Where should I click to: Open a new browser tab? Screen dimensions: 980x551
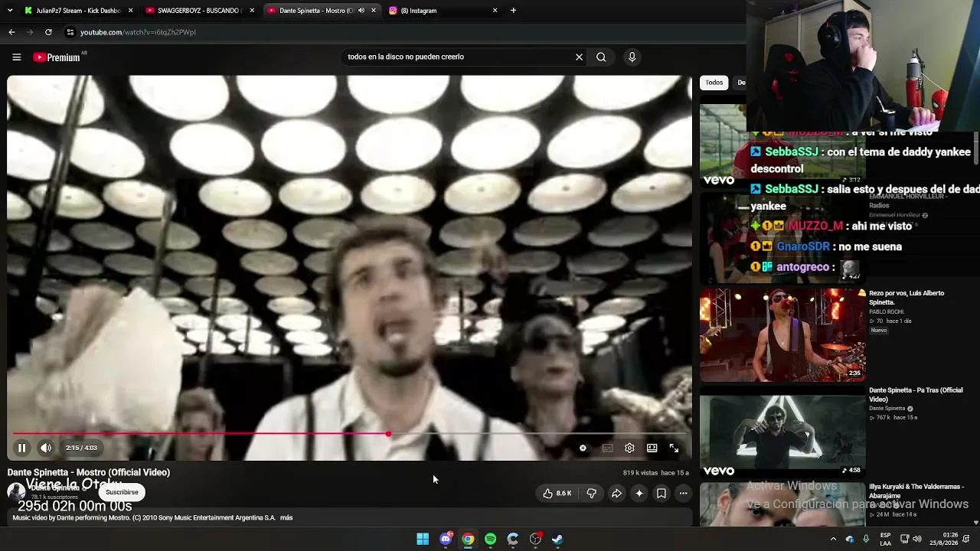tap(513, 11)
